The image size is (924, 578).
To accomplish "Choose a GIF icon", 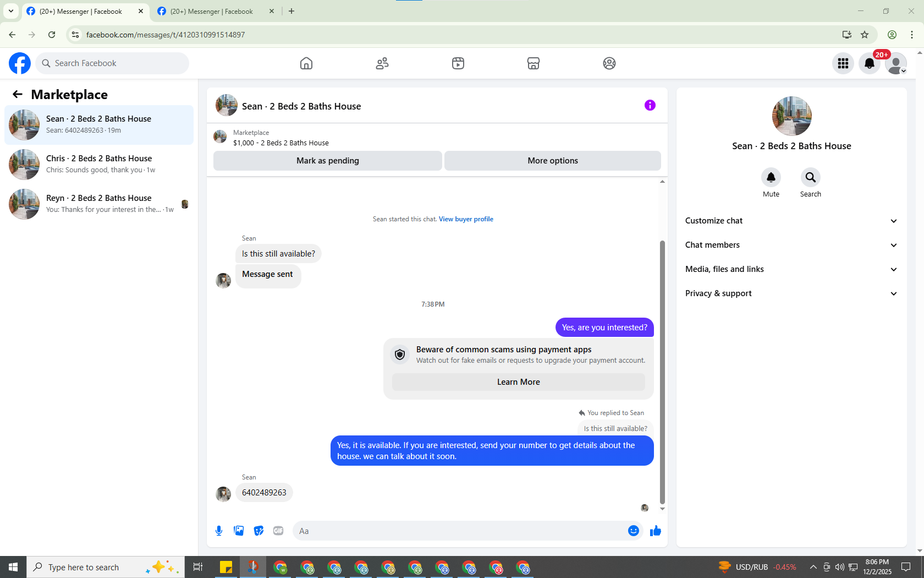I will (x=278, y=531).
